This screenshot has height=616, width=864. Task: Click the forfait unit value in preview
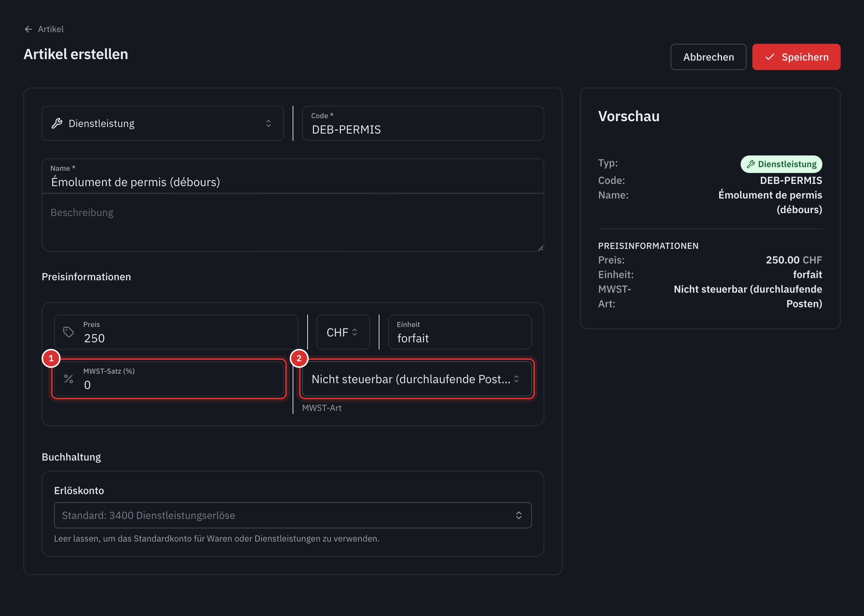pyautogui.click(x=807, y=274)
